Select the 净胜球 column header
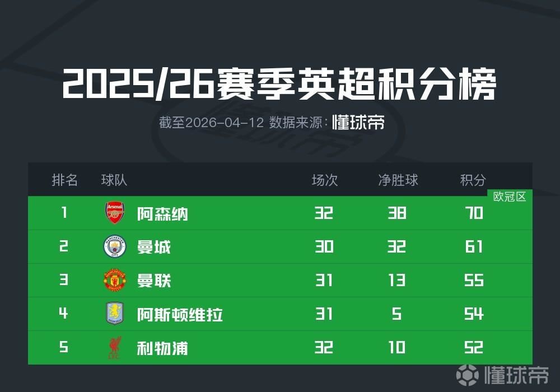The image size is (560, 392). pyautogui.click(x=398, y=180)
